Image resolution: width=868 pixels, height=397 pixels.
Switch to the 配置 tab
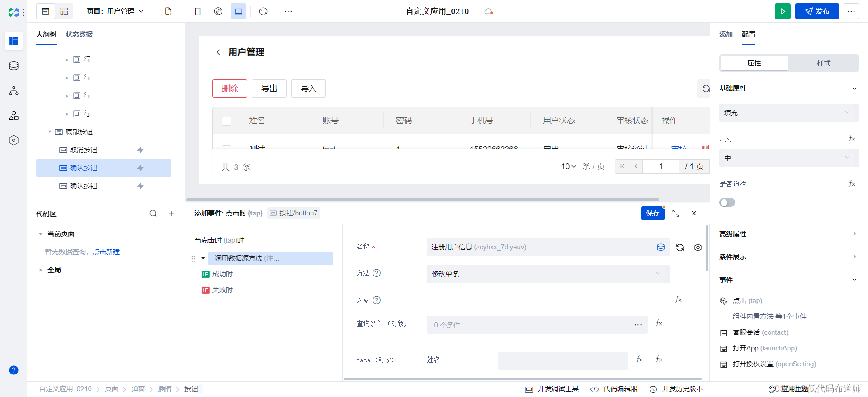pyautogui.click(x=749, y=34)
